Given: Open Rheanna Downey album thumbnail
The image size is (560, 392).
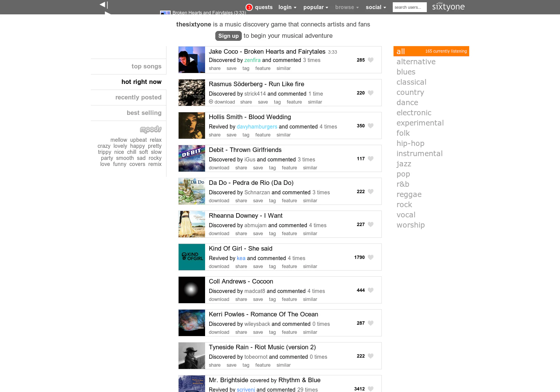Looking at the screenshot, I should tap(192, 224).
